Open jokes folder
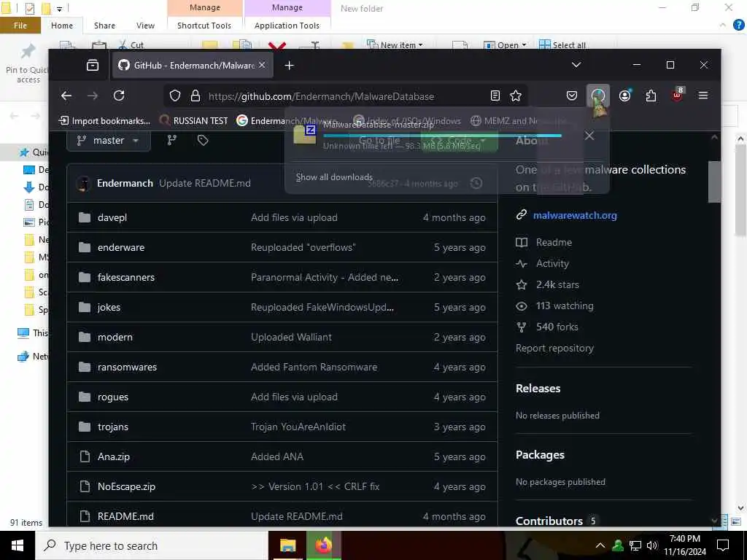This screenshot has width=747, height=560. point(109,308)
